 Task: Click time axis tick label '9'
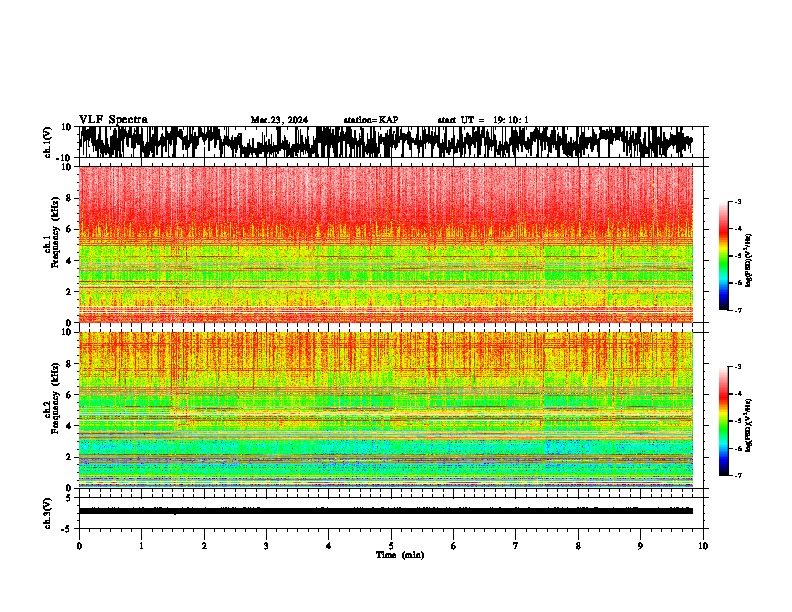pos(640,546)
